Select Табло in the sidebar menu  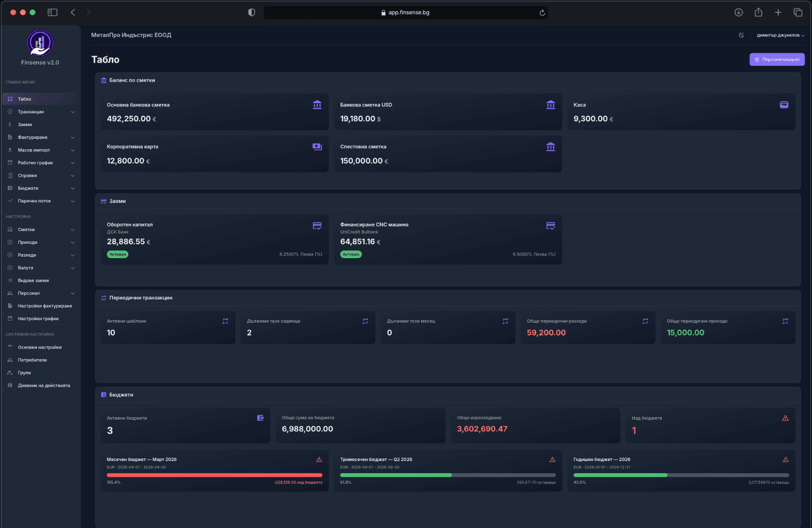(x=41, y=99)
